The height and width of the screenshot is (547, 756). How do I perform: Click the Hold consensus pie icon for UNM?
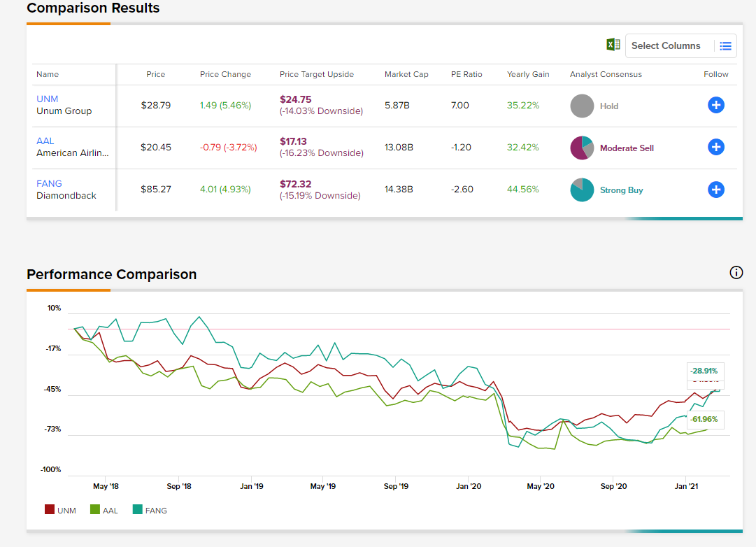(582, 106)
